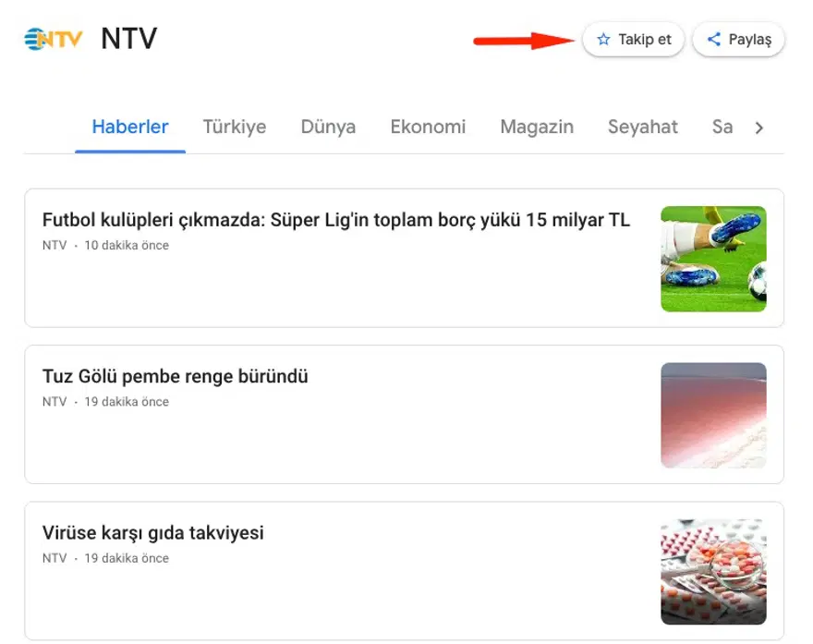
Task: Click the pills and capsules thumbnail
Action: (713, 572)
